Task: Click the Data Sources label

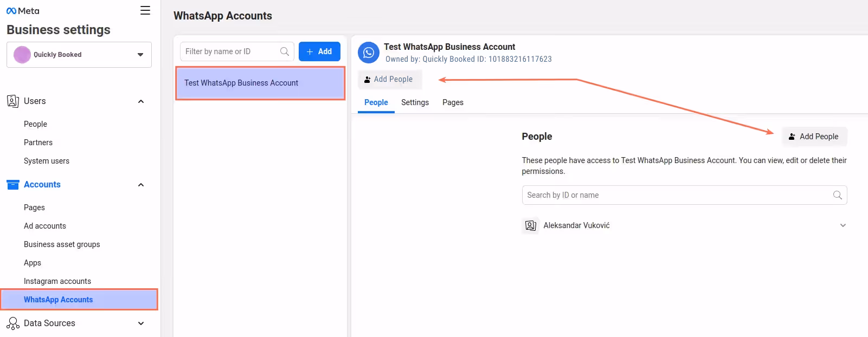Action: (49, 323)
